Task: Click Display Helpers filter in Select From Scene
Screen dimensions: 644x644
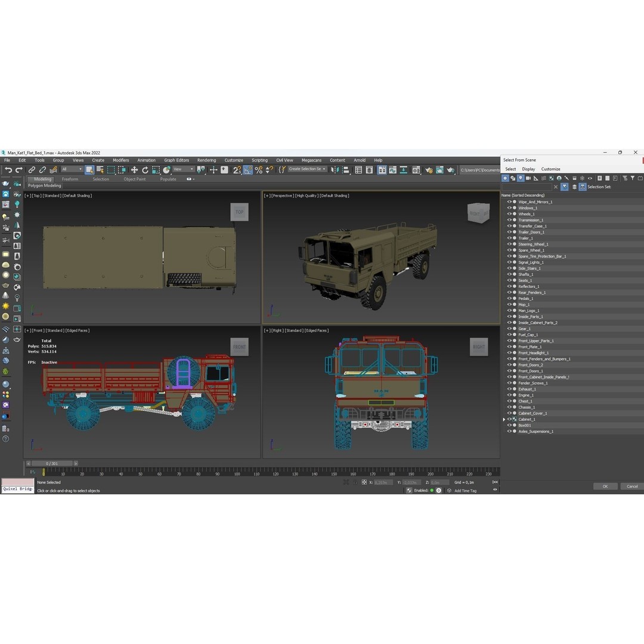Action: (x=536, y=178)
